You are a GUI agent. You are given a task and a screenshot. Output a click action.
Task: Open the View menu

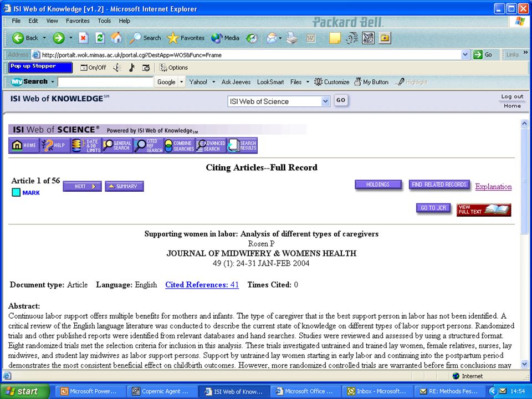pos(52,21)
